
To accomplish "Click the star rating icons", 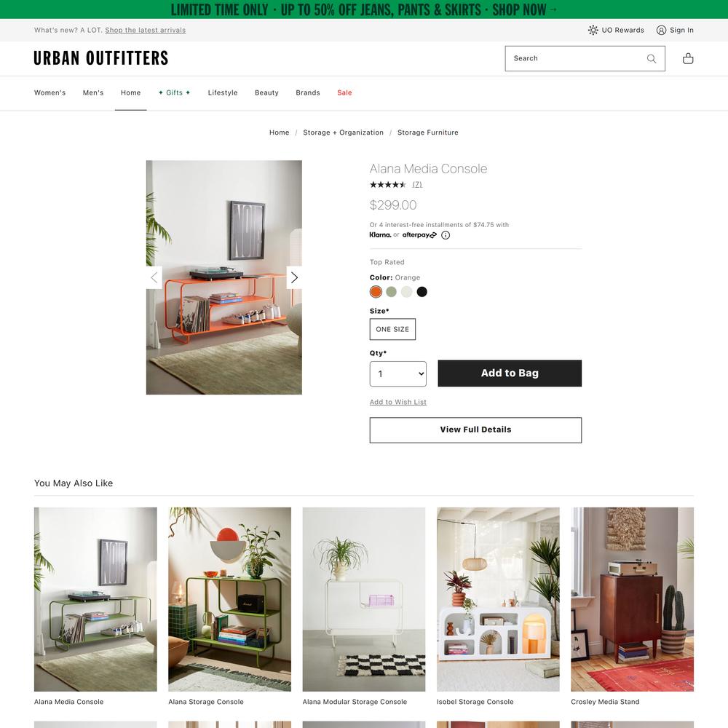I will [x=388, y=185].
